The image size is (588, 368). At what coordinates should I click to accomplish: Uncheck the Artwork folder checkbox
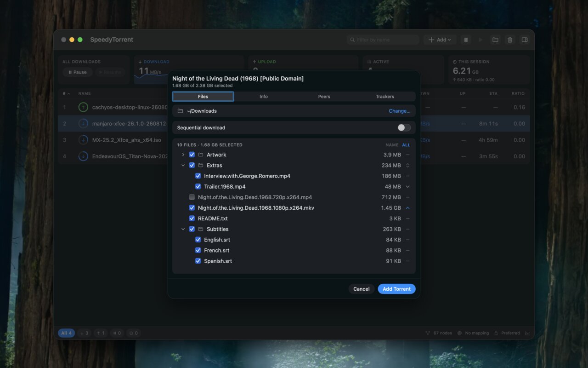(x=192, y=155)
